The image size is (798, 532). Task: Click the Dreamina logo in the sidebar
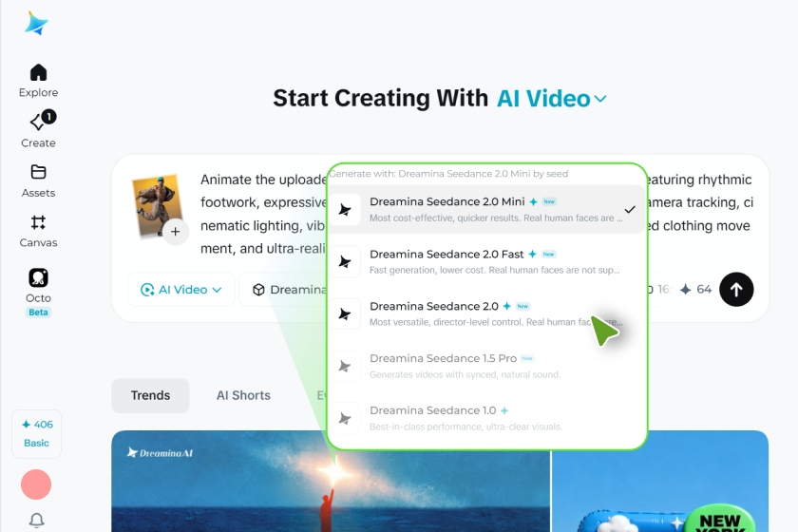tap(37, 24)
